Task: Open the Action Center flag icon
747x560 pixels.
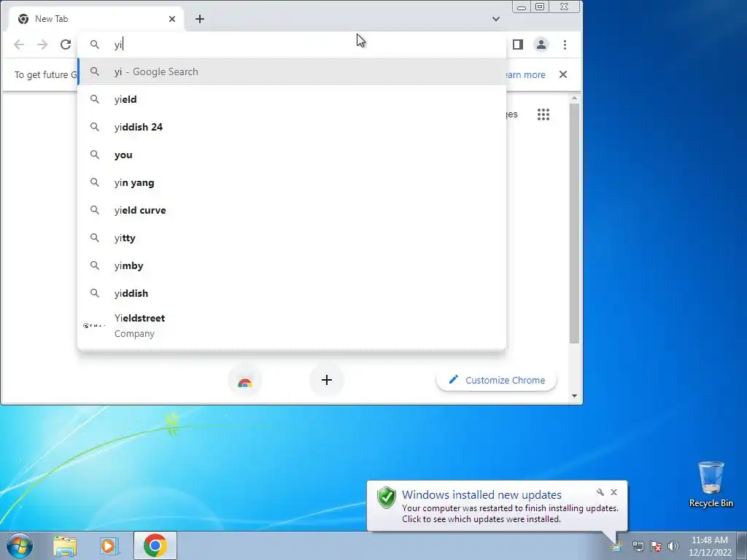Action: [x=656, y=546]
